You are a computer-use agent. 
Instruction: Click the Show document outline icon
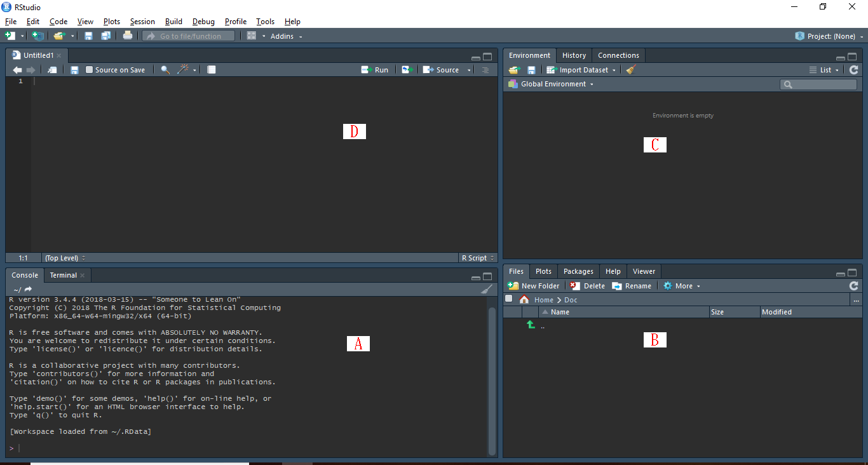click(485, 70)
